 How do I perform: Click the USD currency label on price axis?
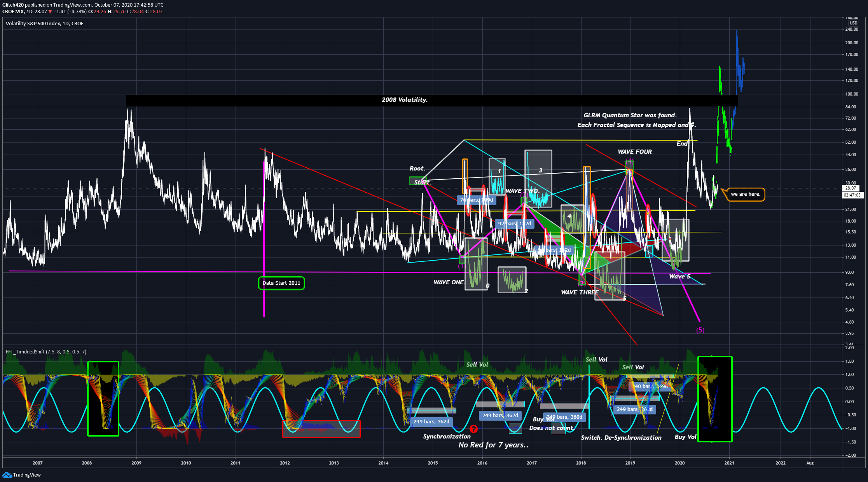tap(853, 23)
